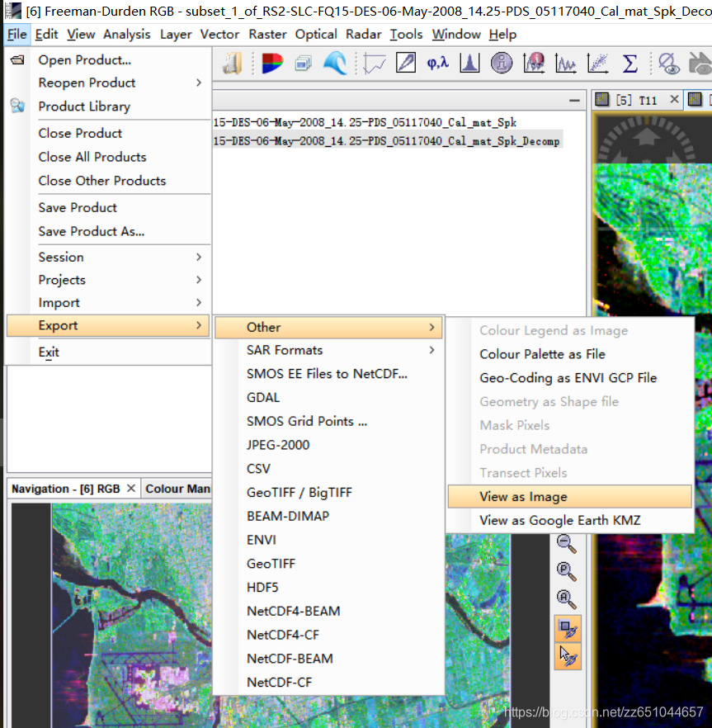
Task: Choose Exit from the File menu
Action: pos(108,352)
